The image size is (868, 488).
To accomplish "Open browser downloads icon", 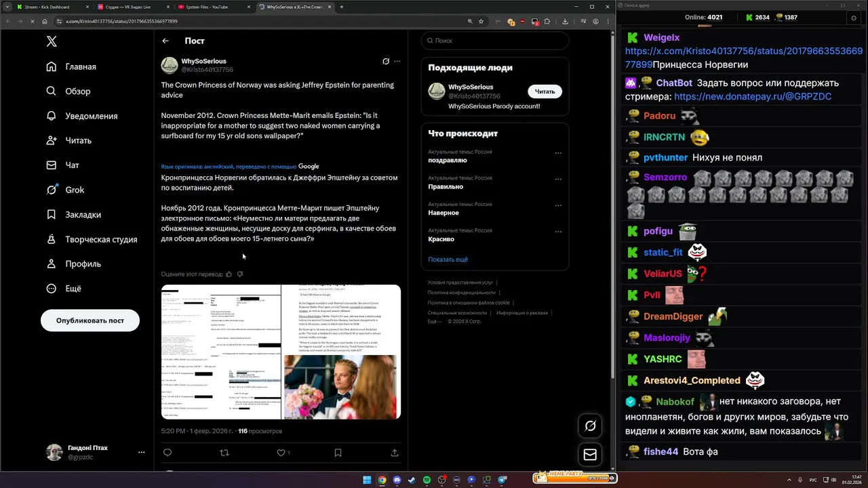I will (x=565, y=21).
